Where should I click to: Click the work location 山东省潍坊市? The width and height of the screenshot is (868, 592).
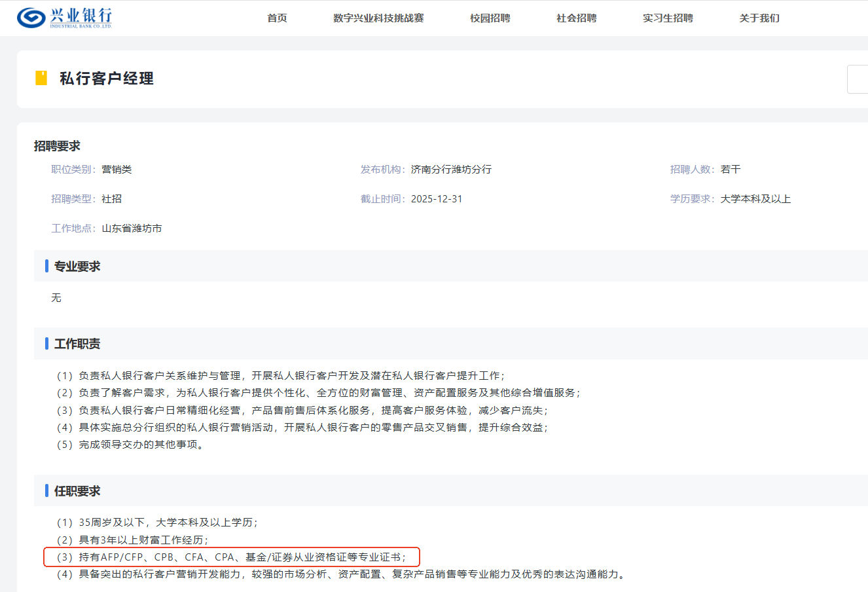132,229
